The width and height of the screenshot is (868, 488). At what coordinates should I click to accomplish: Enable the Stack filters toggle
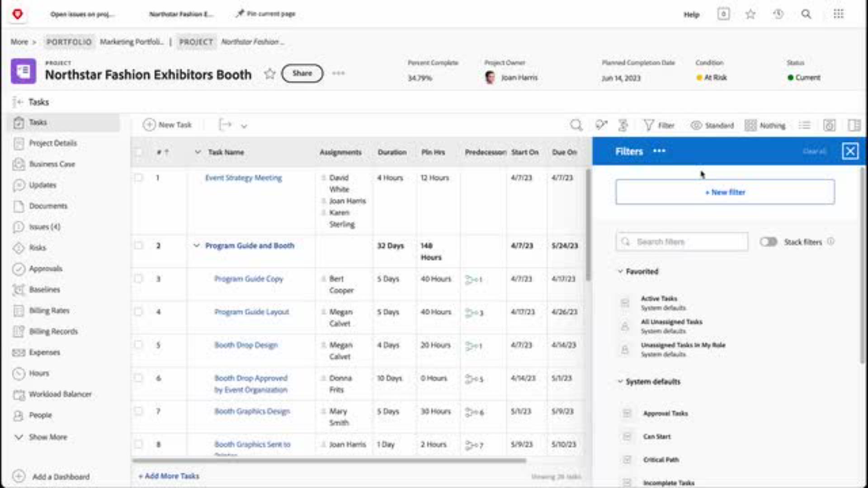point(768,242)
